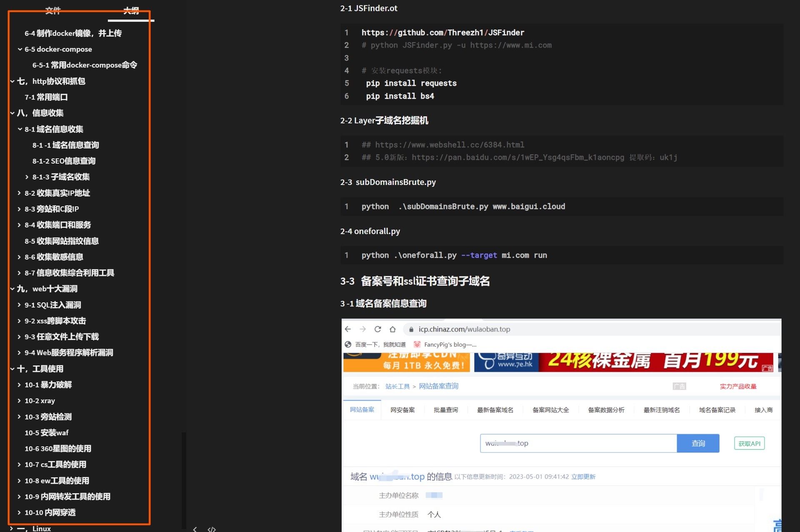Collapse the sidebar with the left arrow icon

[x=195, y=529]
